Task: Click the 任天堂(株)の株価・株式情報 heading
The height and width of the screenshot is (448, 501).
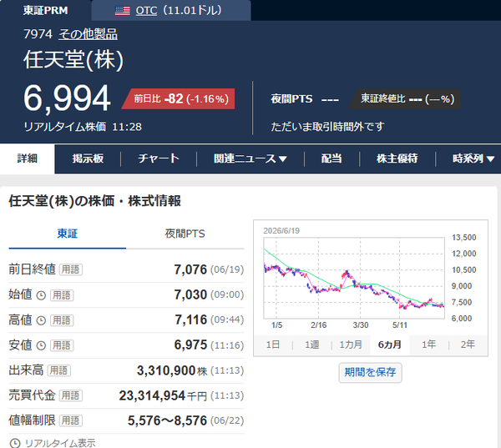Action: pos(95,201)
